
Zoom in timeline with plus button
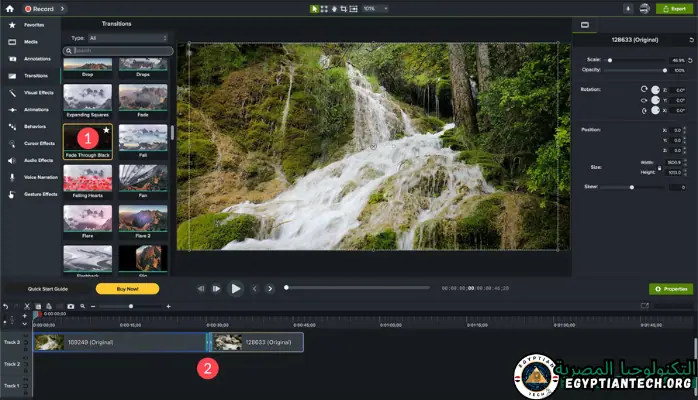168,306
